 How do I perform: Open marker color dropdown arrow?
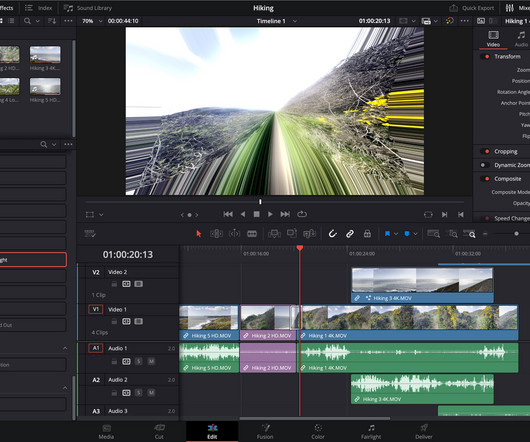pos(415,234)
